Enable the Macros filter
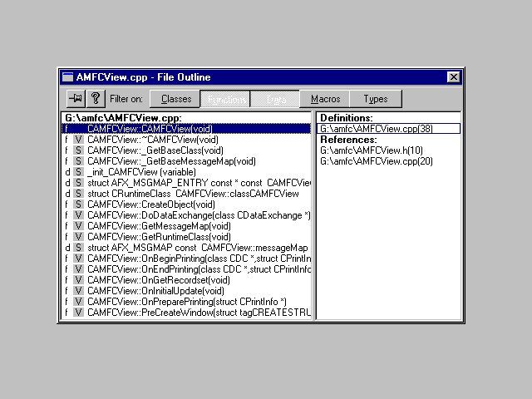 tap(325, 99)
